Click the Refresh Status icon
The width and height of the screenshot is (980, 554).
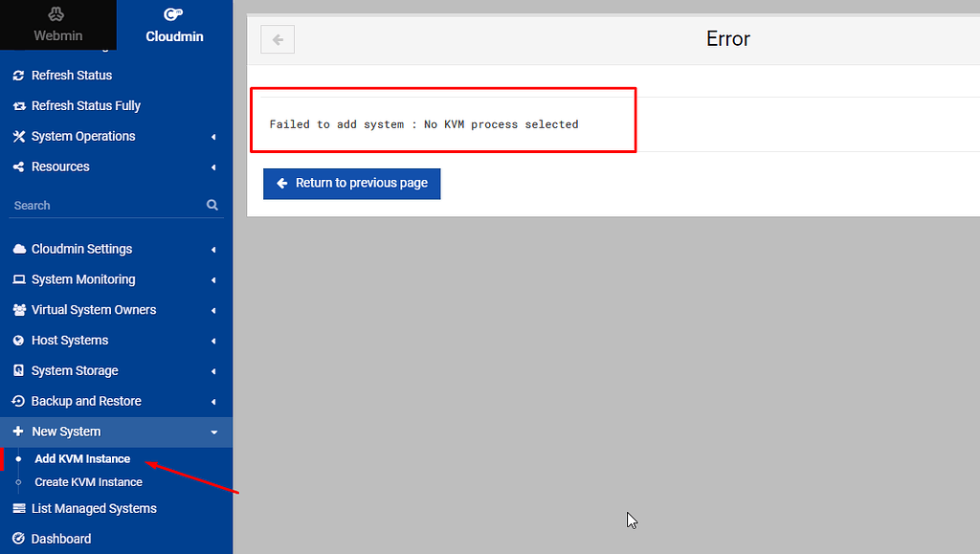17,75
